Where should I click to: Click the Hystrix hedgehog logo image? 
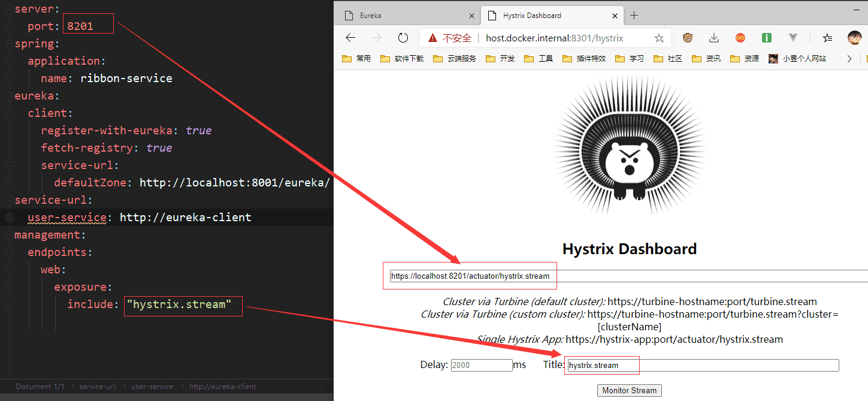coord(630,145)
